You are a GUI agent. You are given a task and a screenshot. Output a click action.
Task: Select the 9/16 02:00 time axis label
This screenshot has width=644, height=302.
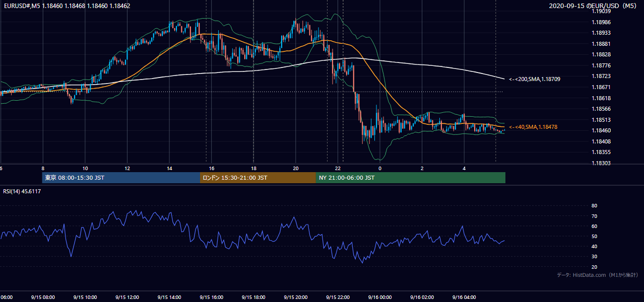coord(422,297)
